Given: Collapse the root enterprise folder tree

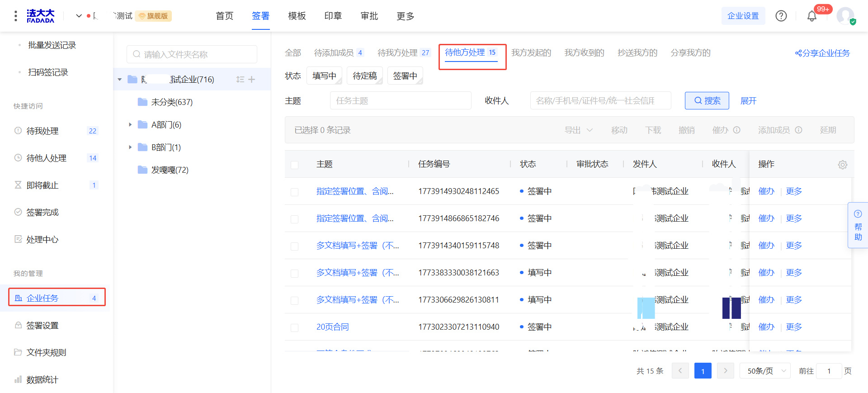Looking at the screenshot, I should click(x=120, y=80).
